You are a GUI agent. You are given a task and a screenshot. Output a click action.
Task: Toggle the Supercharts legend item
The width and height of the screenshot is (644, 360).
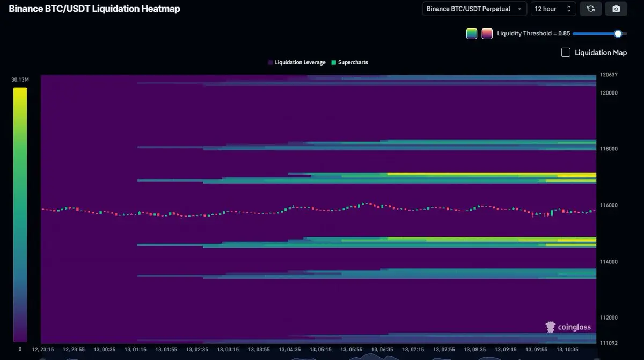(349, 62)
